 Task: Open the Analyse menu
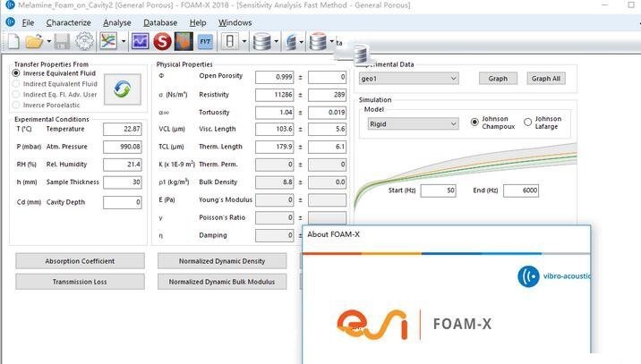pos(117,22)
